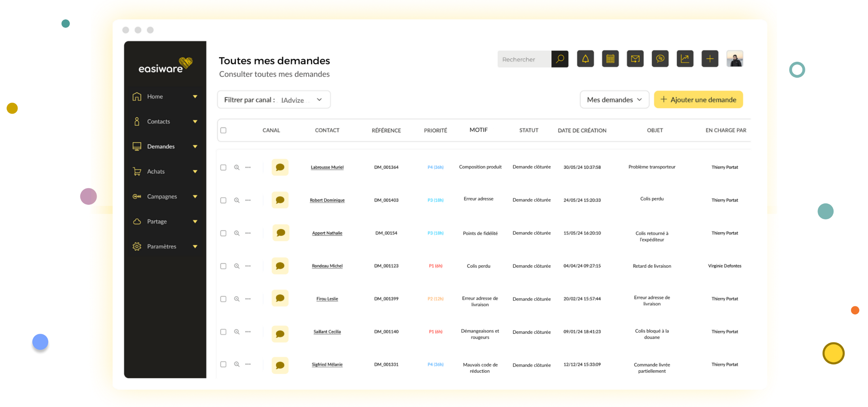Expand the Contacts sidebar menu arrow

195,121
